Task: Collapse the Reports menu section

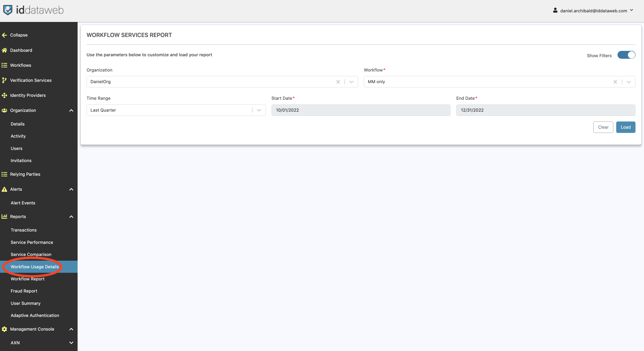Action: click(71, 217)
